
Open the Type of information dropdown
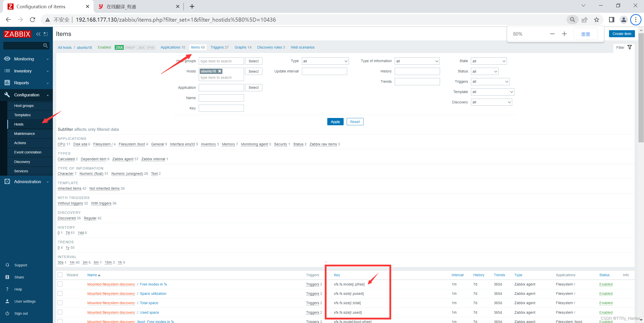click(417, 61)
